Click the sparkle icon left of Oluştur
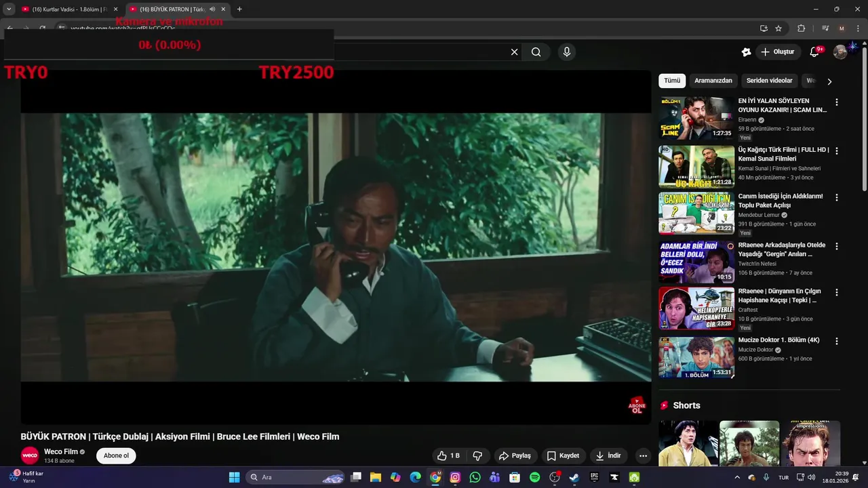868x488 pixels. 747,52
